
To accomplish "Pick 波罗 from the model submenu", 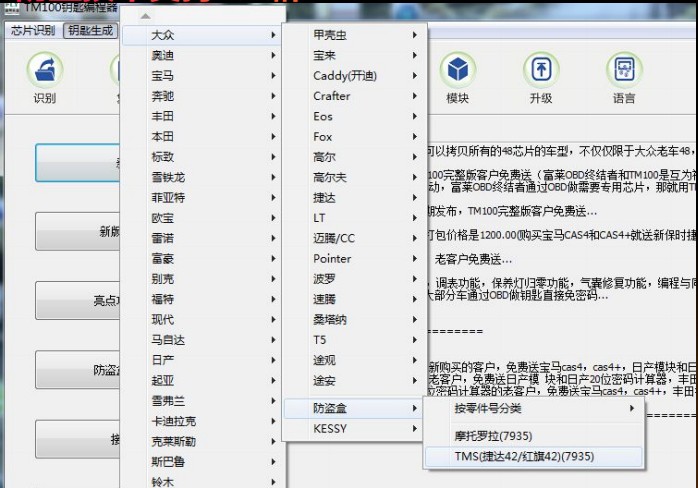I will pyautogui.click(x=354, y=279).
